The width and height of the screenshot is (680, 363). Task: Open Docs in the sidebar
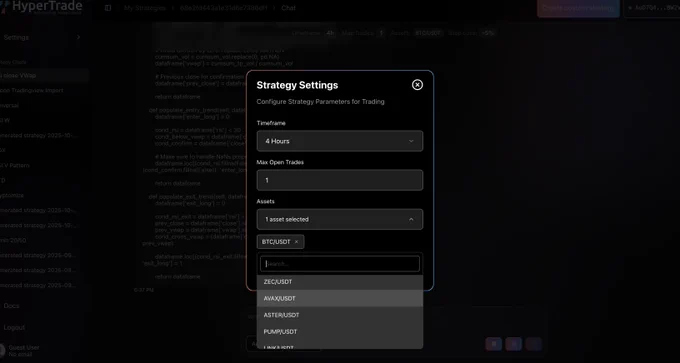(x=11, y=306)
